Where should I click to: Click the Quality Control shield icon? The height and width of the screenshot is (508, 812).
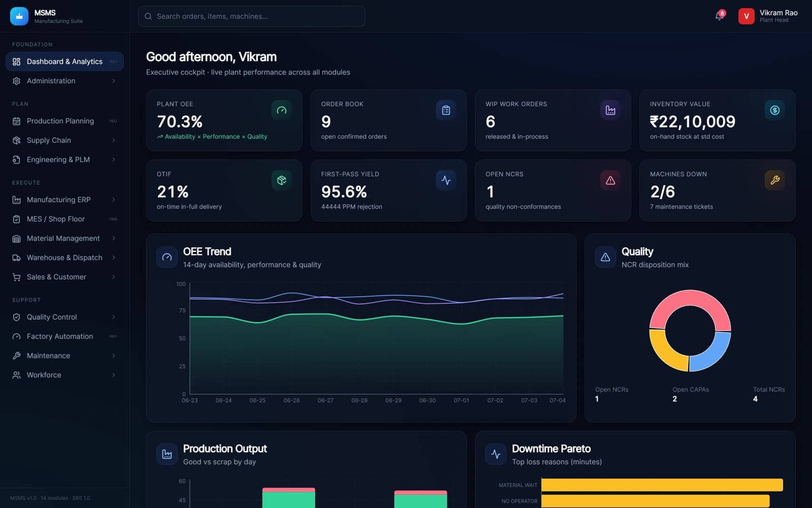16,317
